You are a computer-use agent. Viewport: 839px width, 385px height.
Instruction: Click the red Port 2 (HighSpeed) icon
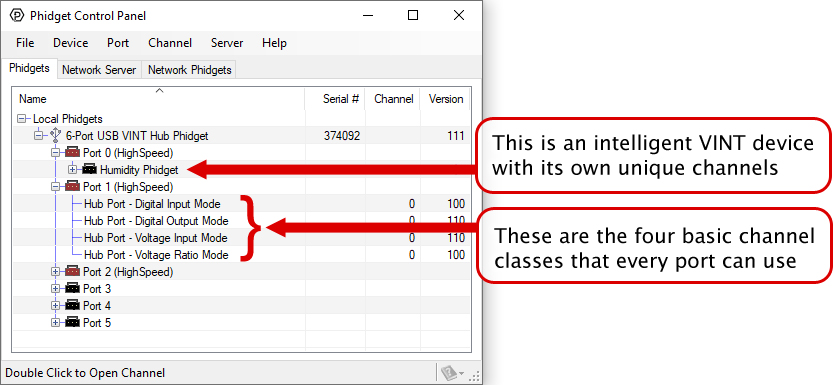73,272
